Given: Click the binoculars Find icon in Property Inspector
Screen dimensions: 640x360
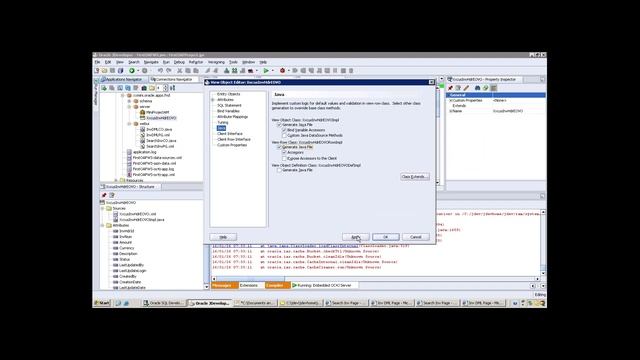Looking at the screenshot, I should tap(477, 88).
